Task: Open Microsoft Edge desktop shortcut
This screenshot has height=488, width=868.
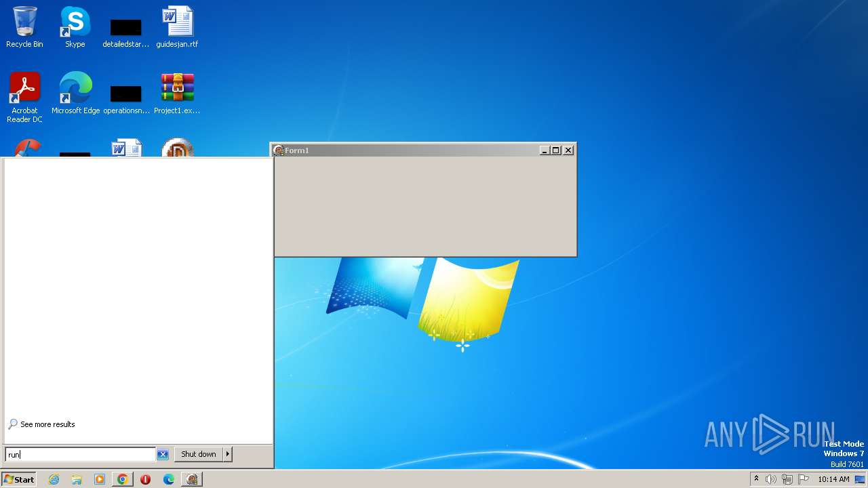Action: point(75,94)
